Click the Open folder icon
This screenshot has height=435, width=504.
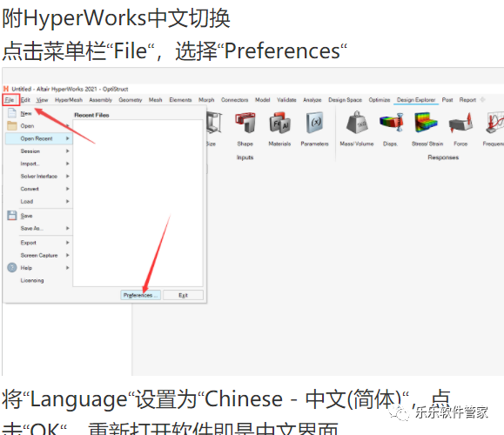(12, 125)
